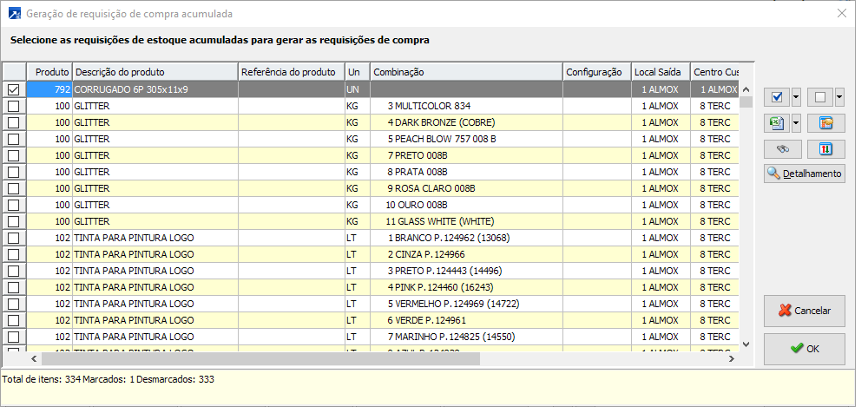Check the GLITTER 3 MULTICOLOR 834 row
Image resolution: width=868 pixels, height=413 pixels.
(14, 106)
